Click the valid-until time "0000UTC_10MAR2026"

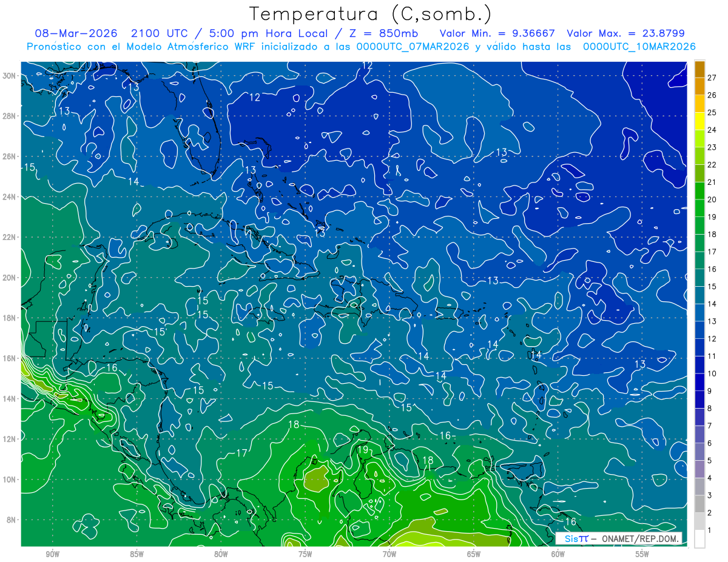pyautogui.click(x=639, y=47)
